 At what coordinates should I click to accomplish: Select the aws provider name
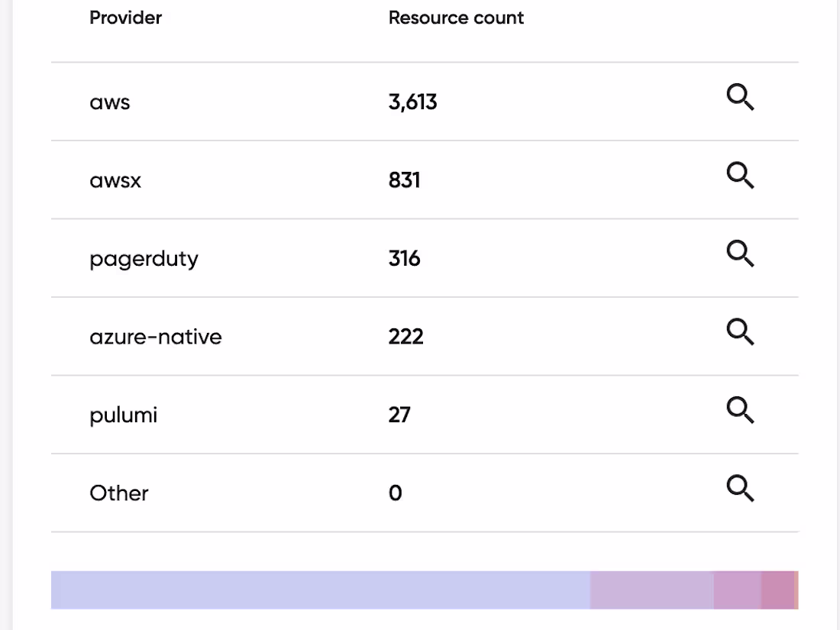pyautogui.click(x=110, y=102)
